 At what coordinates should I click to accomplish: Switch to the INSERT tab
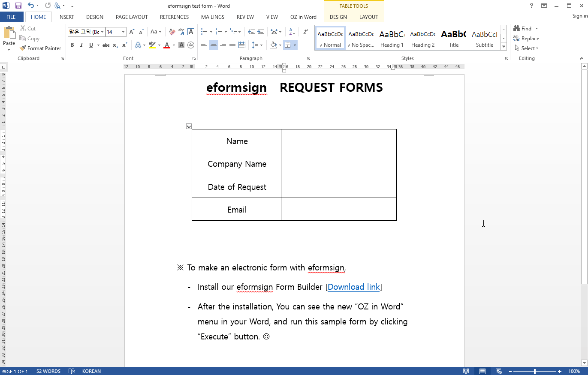pyautogui.click(x=66, y=17)
